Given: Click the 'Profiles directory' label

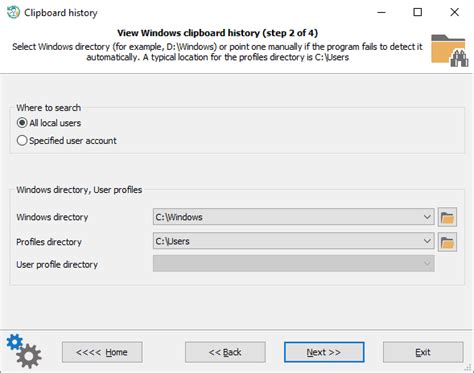Looking at the screenshot, I should pos(49,242).
